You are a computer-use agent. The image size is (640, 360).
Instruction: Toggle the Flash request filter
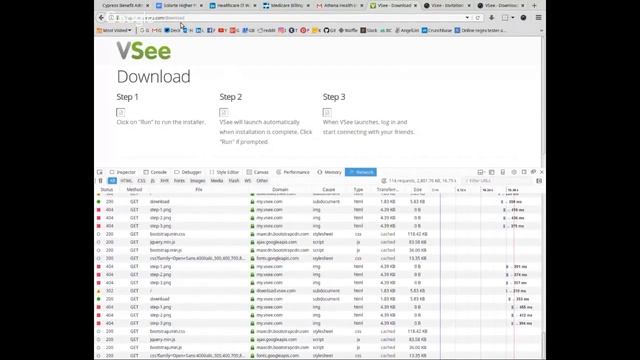coord(234,181)
